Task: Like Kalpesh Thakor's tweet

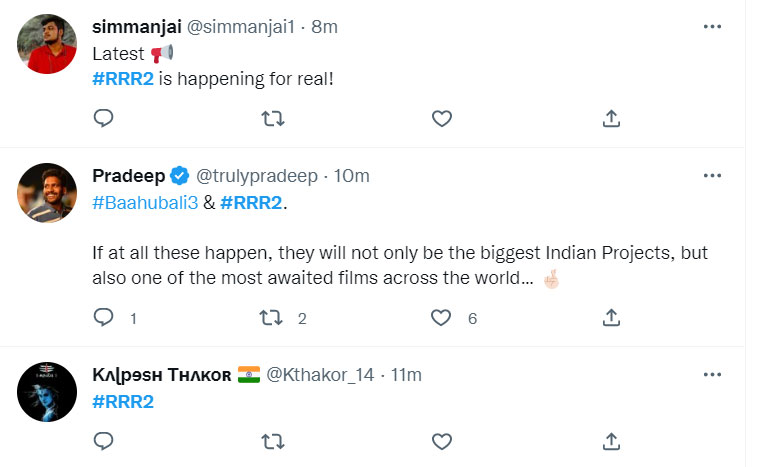Action: [x=441, y=440]
